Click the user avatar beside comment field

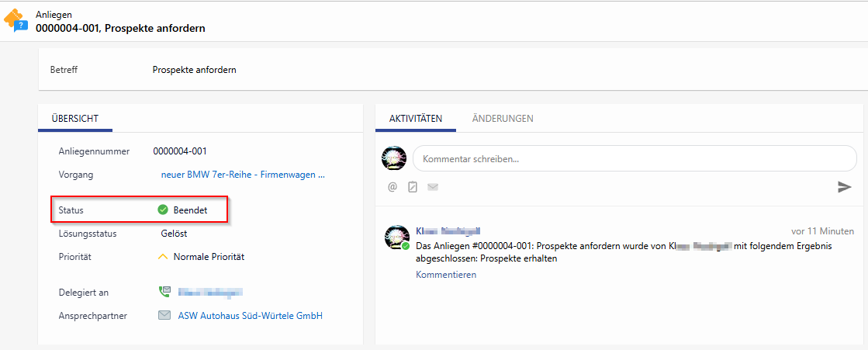point(394,158)
